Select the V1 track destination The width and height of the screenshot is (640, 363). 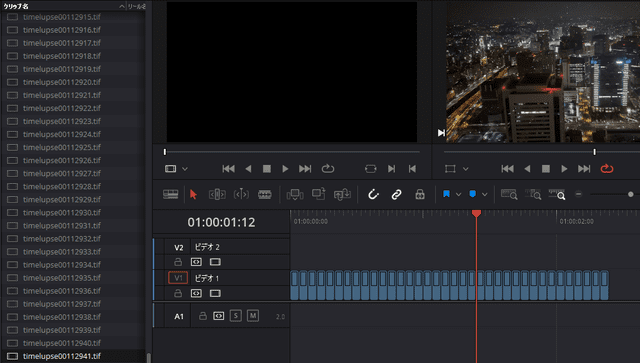[x=178, y=278]
